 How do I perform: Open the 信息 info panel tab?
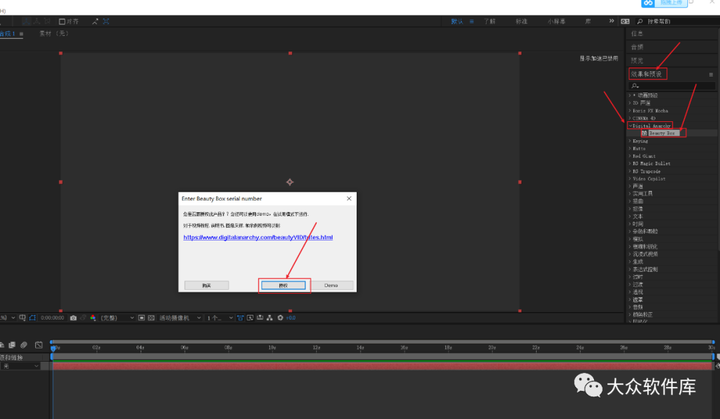[x=637, y=34]
